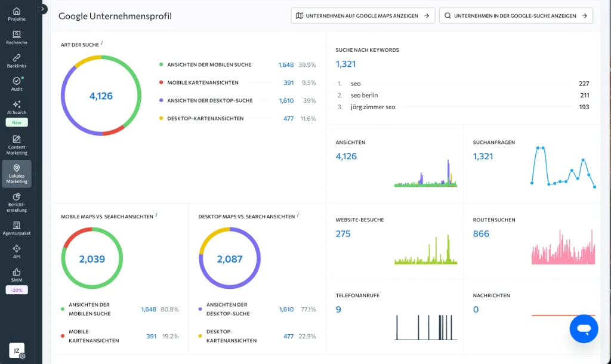
Task: Open AI Search in the sidebar
Action: (x=17, y=107)
